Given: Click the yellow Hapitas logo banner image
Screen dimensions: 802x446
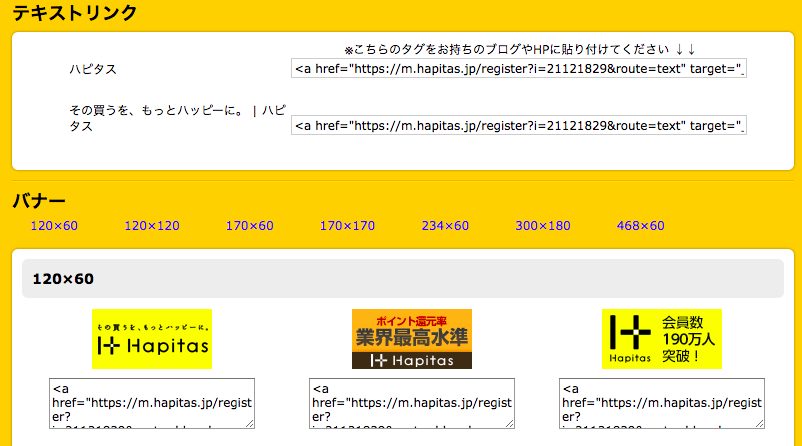Looking at the screenshot, I should coord(152,339).
